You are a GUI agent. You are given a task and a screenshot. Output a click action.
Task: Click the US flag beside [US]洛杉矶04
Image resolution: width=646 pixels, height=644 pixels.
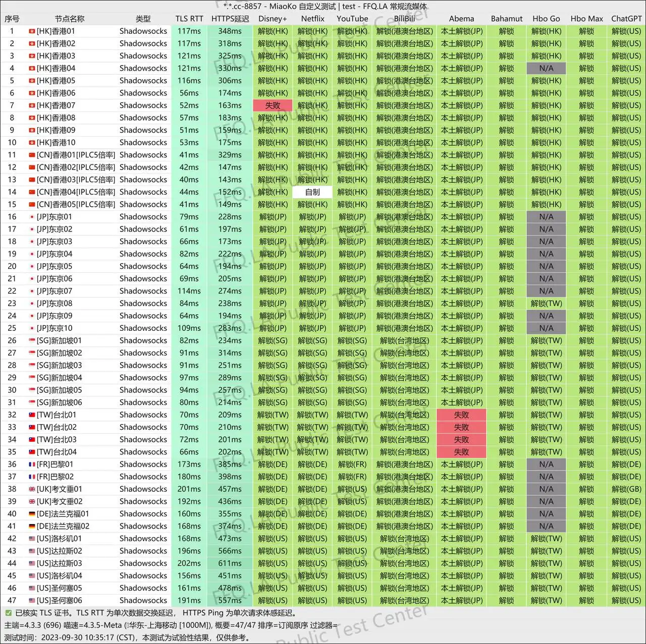point(32,576)
